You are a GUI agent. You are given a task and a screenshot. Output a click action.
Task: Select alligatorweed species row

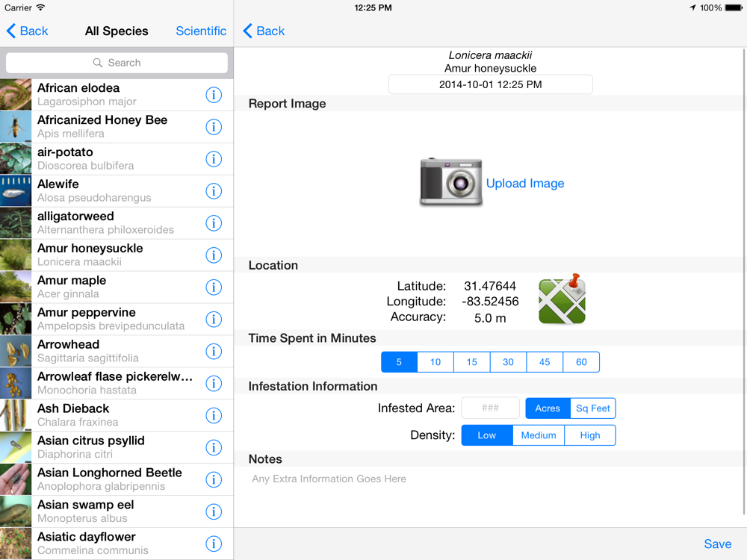(x=117, y=223)
